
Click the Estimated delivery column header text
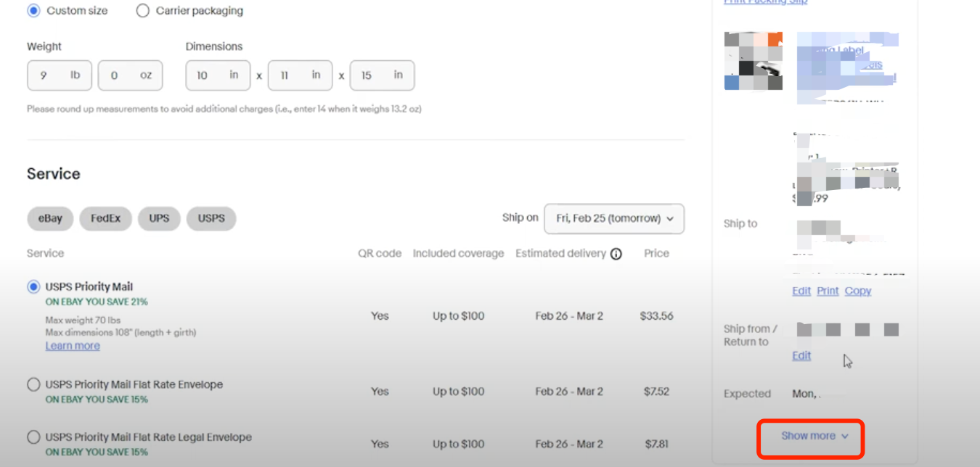tap(560, 254)
